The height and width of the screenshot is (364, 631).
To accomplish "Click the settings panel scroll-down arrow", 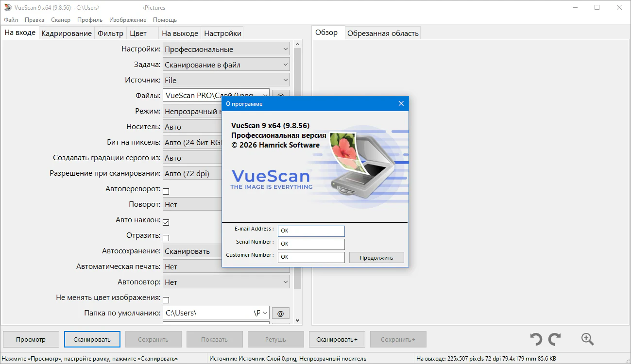I will (x=297, y=320).
